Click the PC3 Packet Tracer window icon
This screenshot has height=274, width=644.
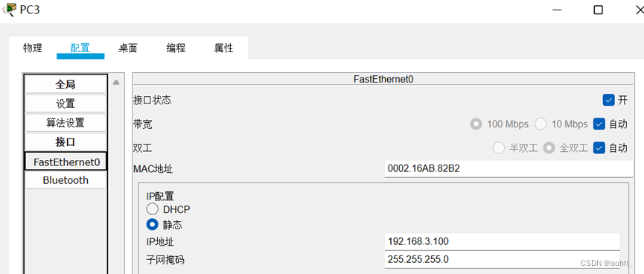tap(9, 9)
